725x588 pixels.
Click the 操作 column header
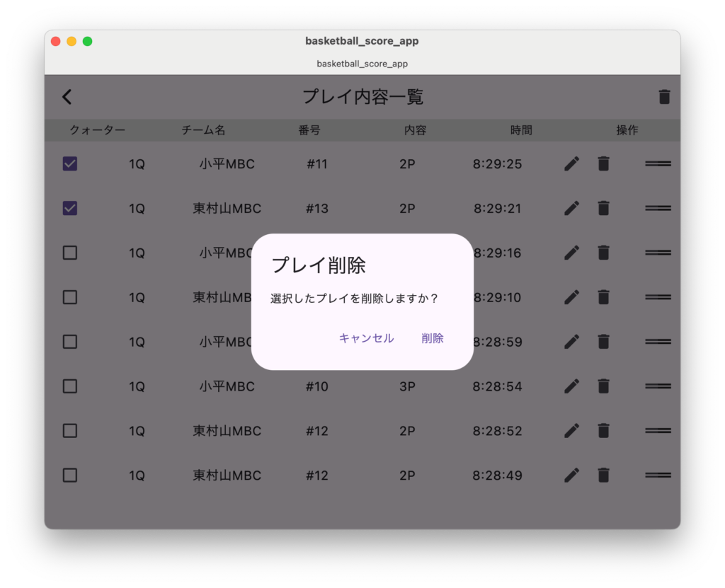click(x=627, y=130)
